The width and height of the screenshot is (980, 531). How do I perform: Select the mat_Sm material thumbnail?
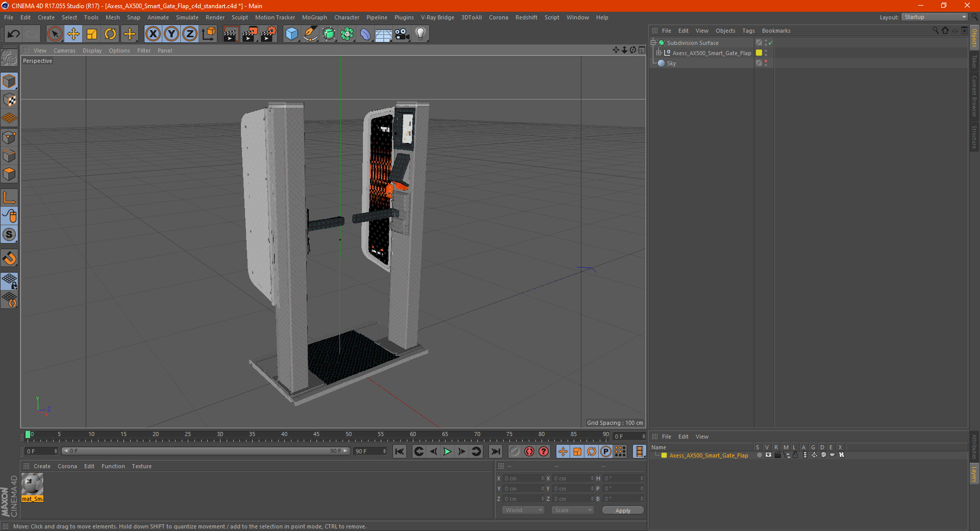(32, 488)
